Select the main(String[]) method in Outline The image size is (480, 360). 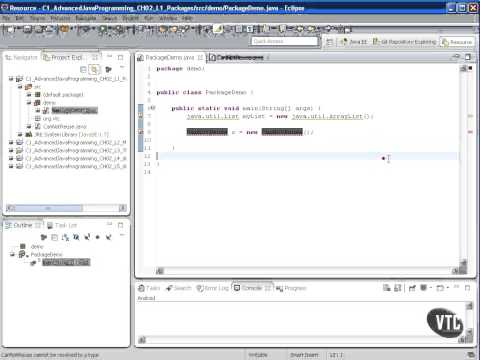click(x=66, y=262)
